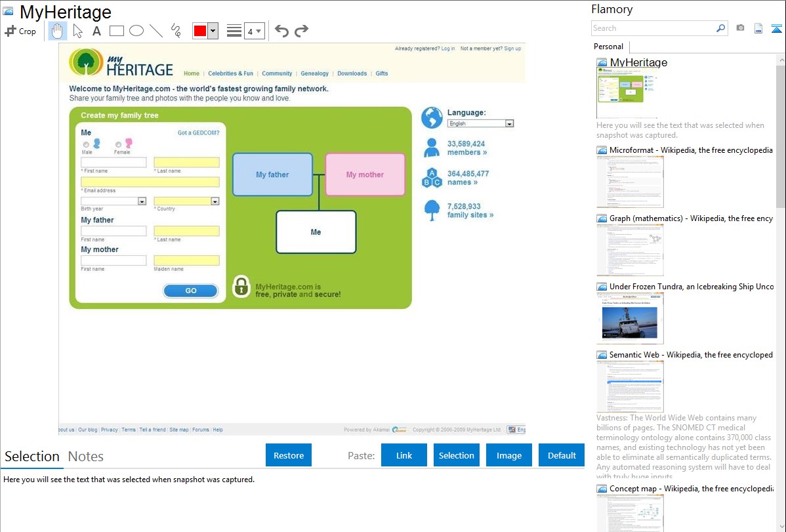Viewport: 786px width, 532px height.
Task: Click the red color swatch
Action: 199,31
